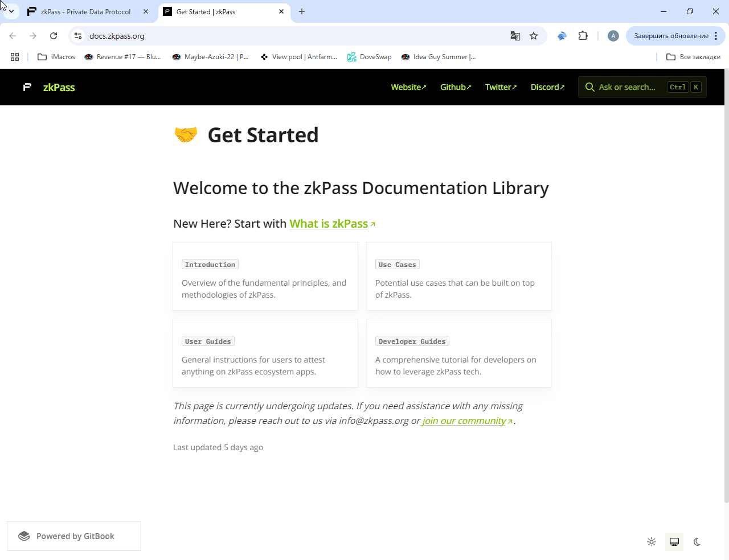
Task: Click the handshake emoji beside Get Started
Action: point(186,134)
